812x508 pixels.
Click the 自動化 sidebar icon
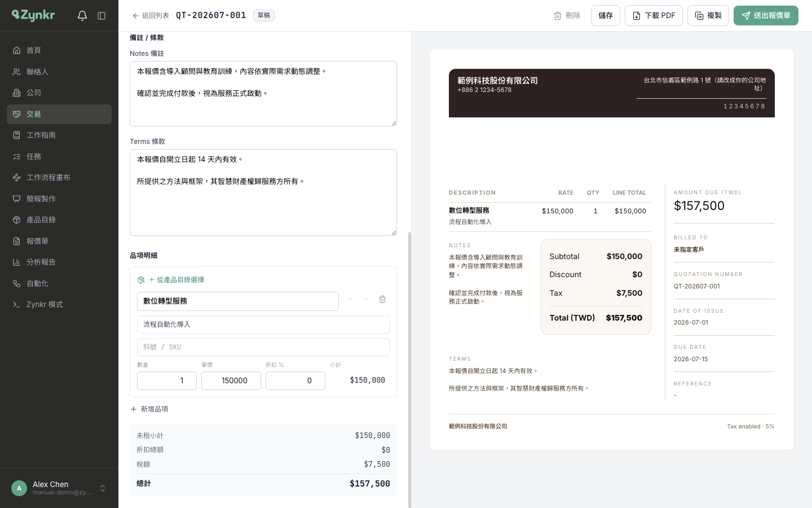tap(17, 283)
